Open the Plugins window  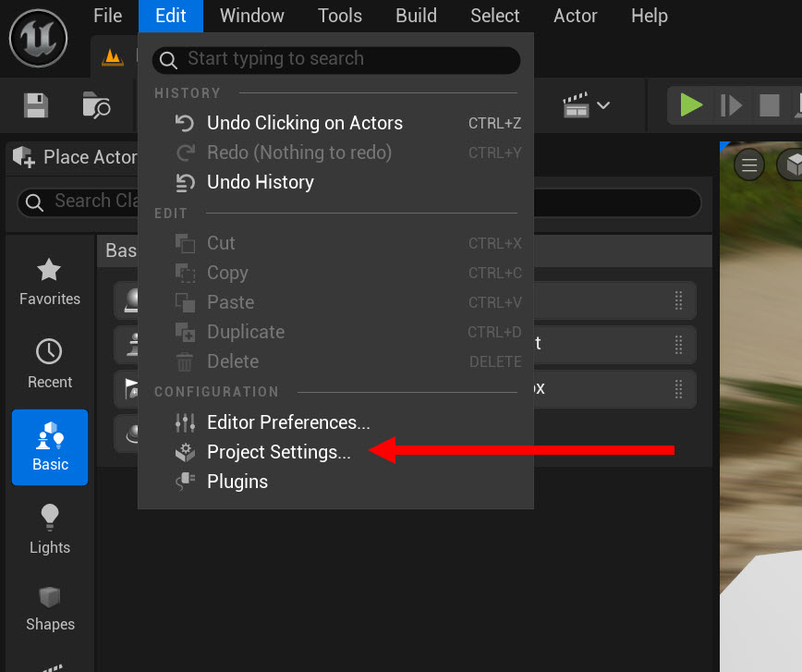click(x=336, y=483)
